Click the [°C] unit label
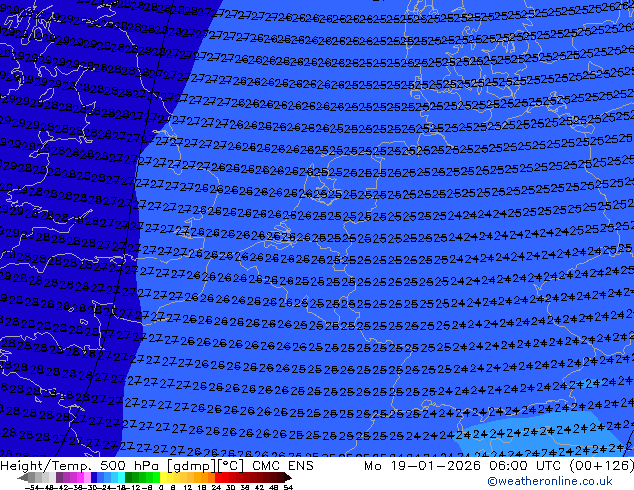Viewport: 634px width, 490px height. [232, 466]
